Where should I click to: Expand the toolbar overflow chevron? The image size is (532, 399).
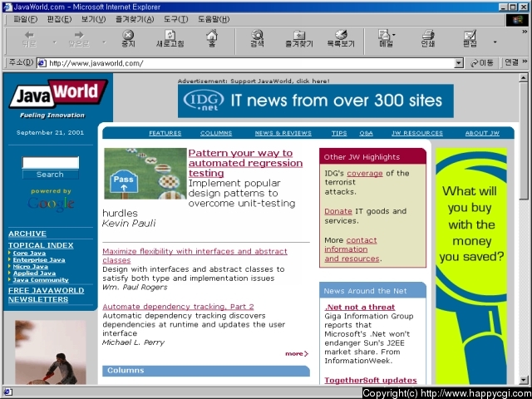click(x=525, y=32)
